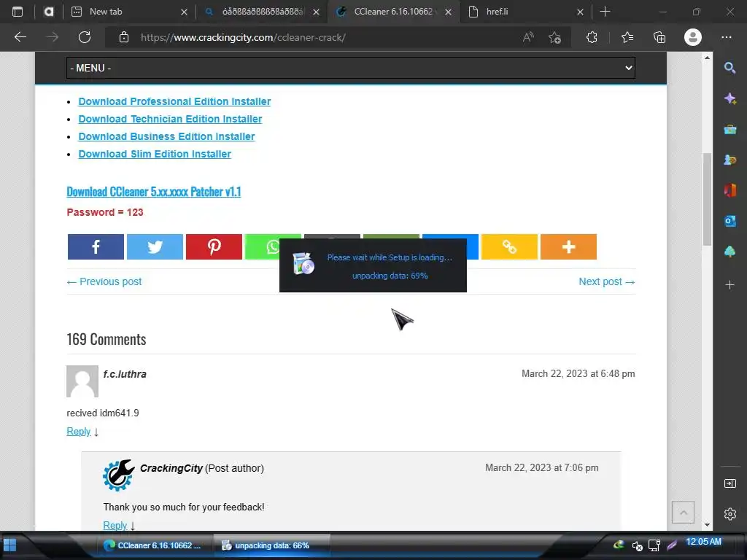
Task: Click the 169 Comments heading
Action: (x=107, y=339)
